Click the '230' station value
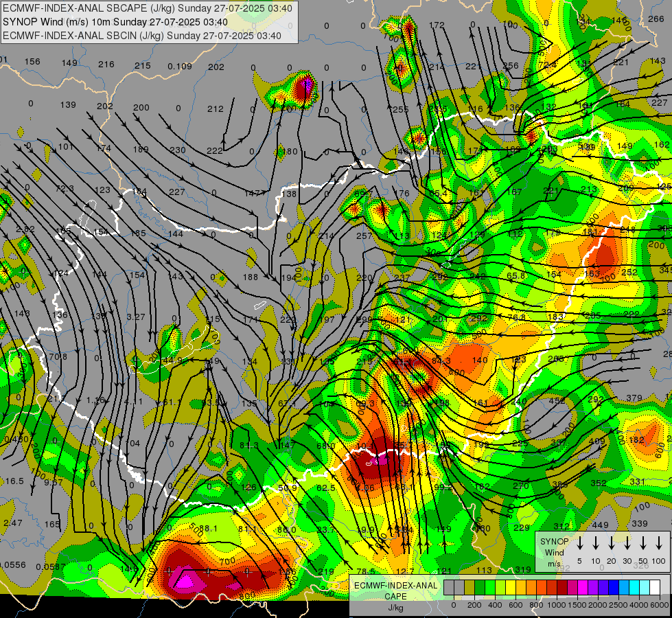Viewport: 672px width, 618px height. pos(178,150)
